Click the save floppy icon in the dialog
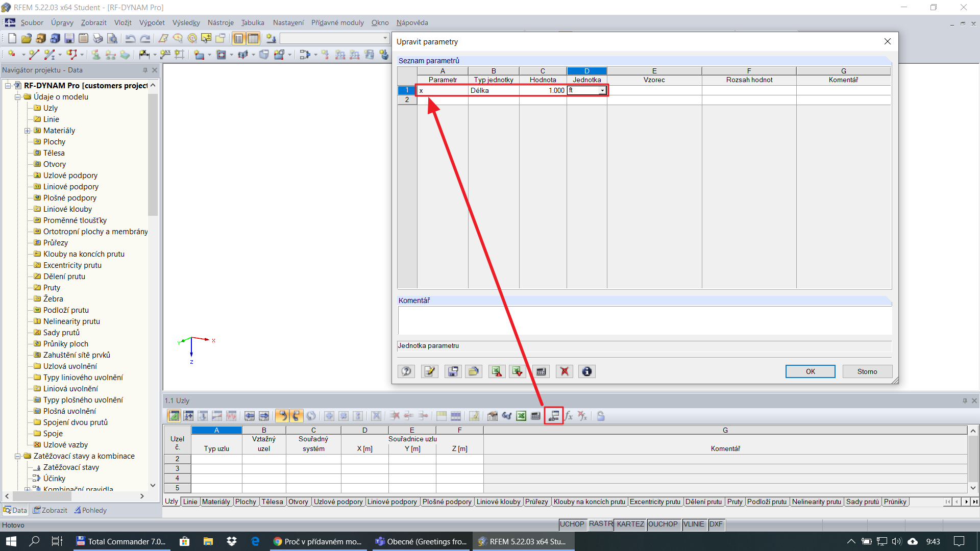This screenshot has width=980, height=551. coord(453,371)
